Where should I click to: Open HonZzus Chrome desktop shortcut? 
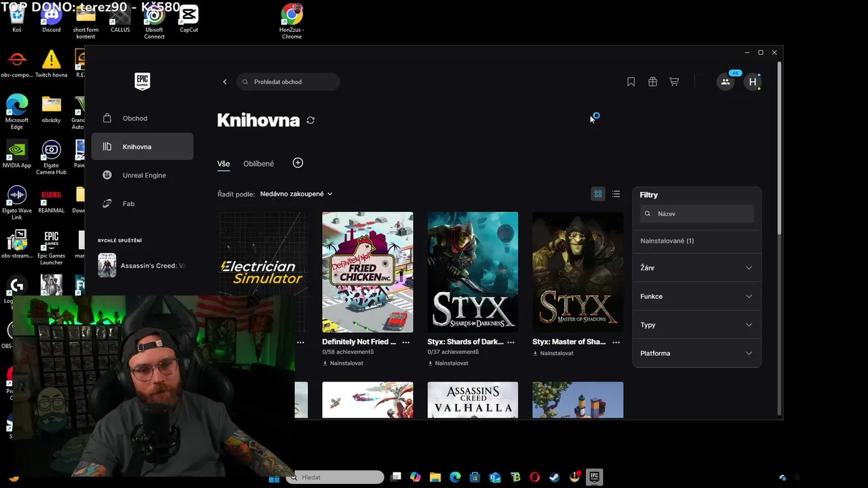[x=292, y=22]
